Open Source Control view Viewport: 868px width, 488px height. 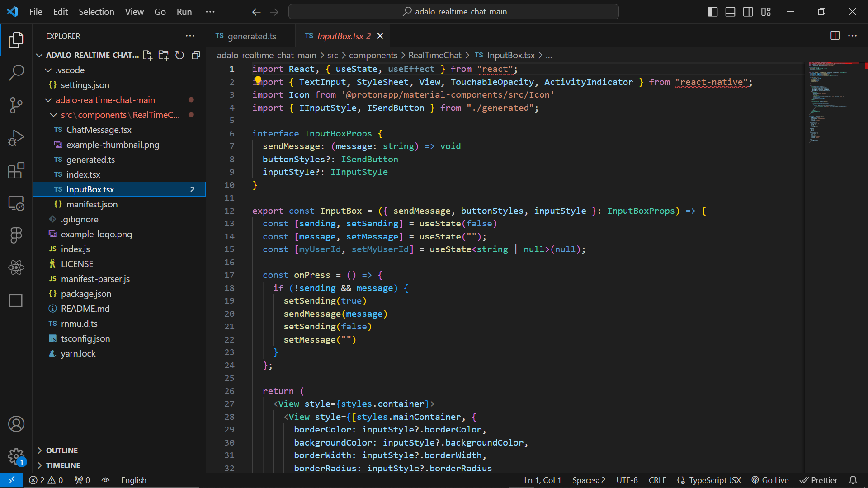[16, 105]
